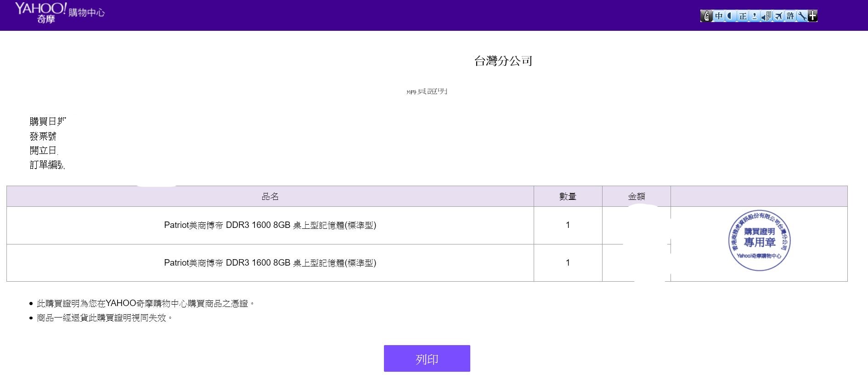The height and width of the screenshot is (386, 868).
Task: Click the 開立日 label
Action: coord(43,150)
